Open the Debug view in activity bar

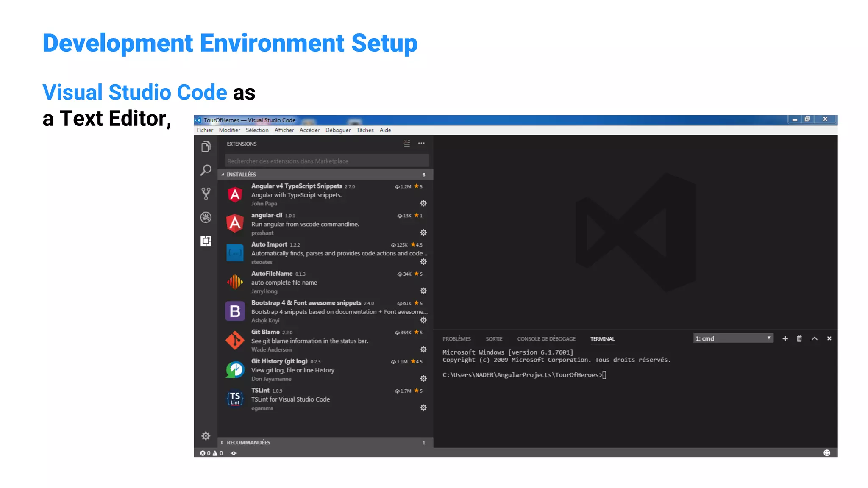coord(206,217)
